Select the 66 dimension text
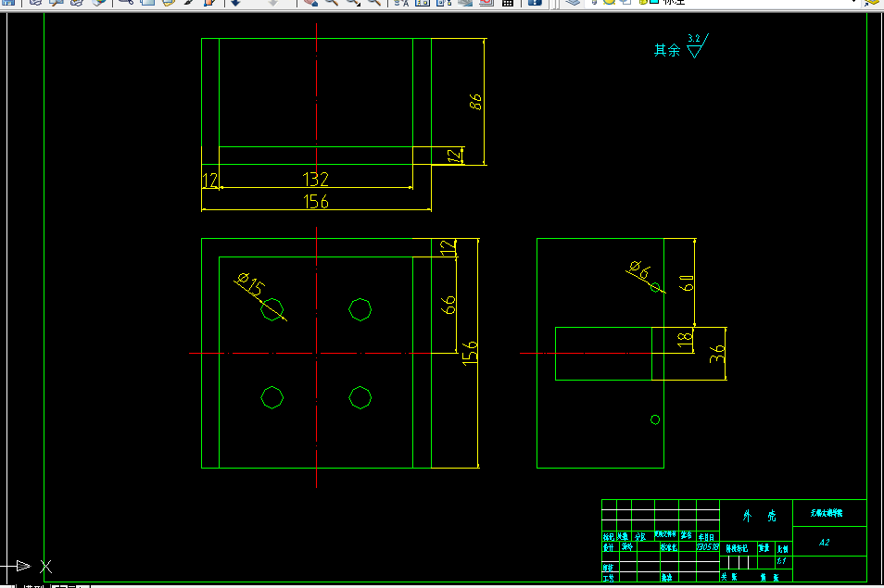 pyautogui.click(x=448, y=305)
